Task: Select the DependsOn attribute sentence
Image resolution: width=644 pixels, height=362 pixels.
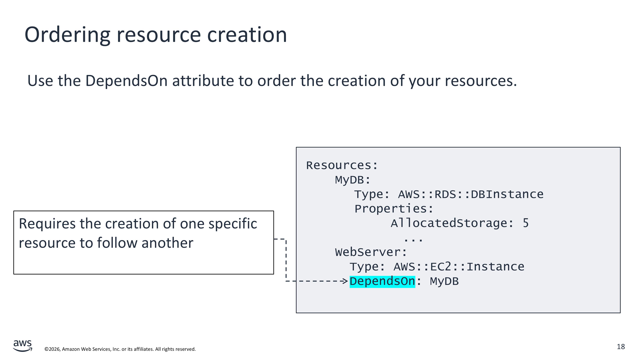Action: click(272, 81)
